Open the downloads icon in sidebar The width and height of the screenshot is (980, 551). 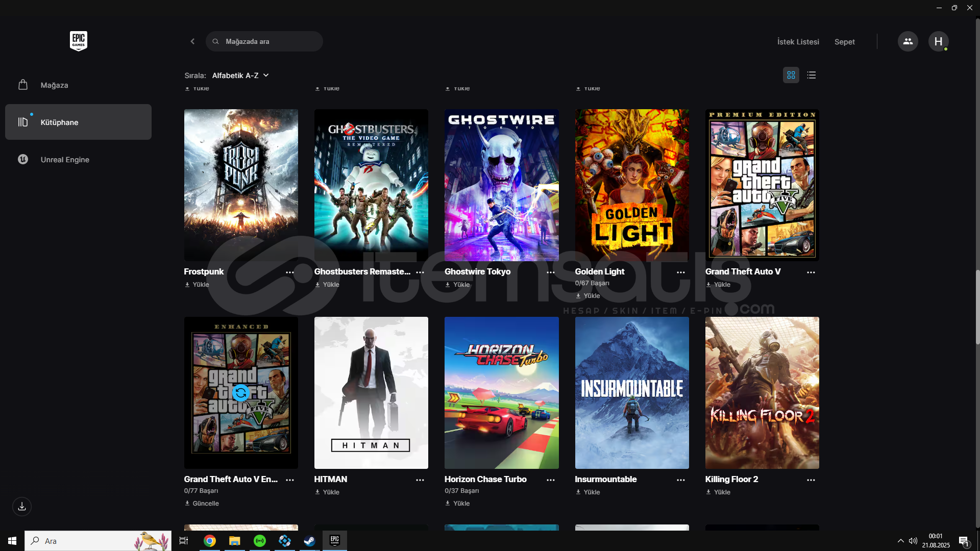22,507
